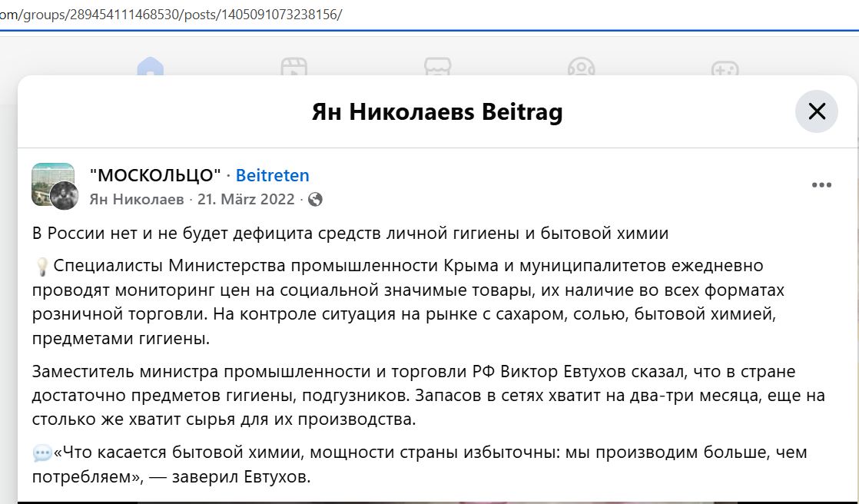Click the paragraph starting "Специалисты Министерства промышленности Крыма"
859x504 pixels.
click(408, 302)
